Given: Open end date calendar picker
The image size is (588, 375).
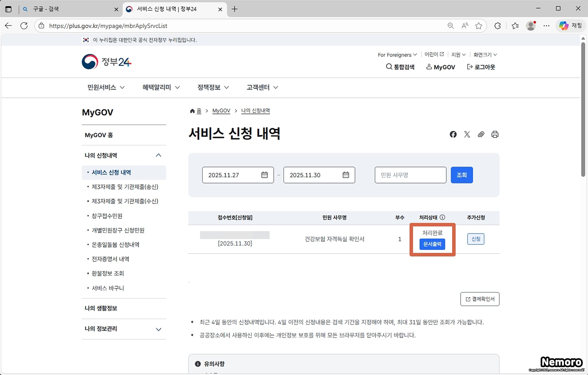Looking at the screenshot, I should 346,175.
